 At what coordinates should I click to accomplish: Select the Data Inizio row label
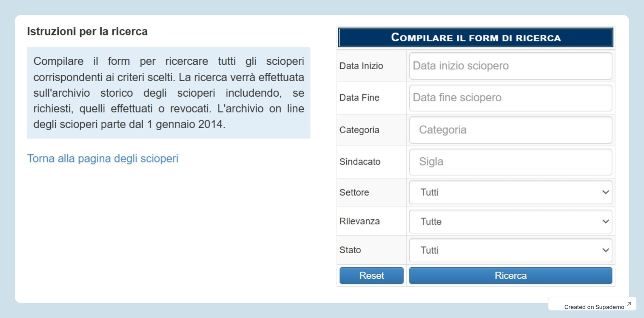point(361,66)
